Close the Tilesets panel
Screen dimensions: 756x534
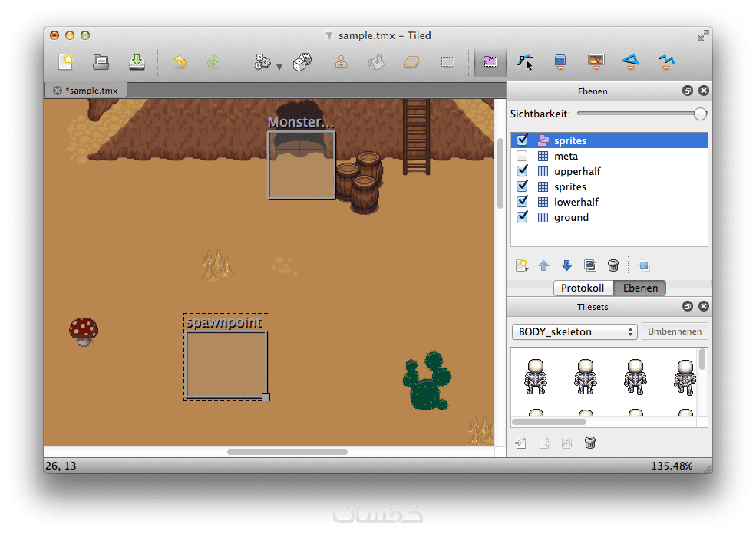point(703,306)
